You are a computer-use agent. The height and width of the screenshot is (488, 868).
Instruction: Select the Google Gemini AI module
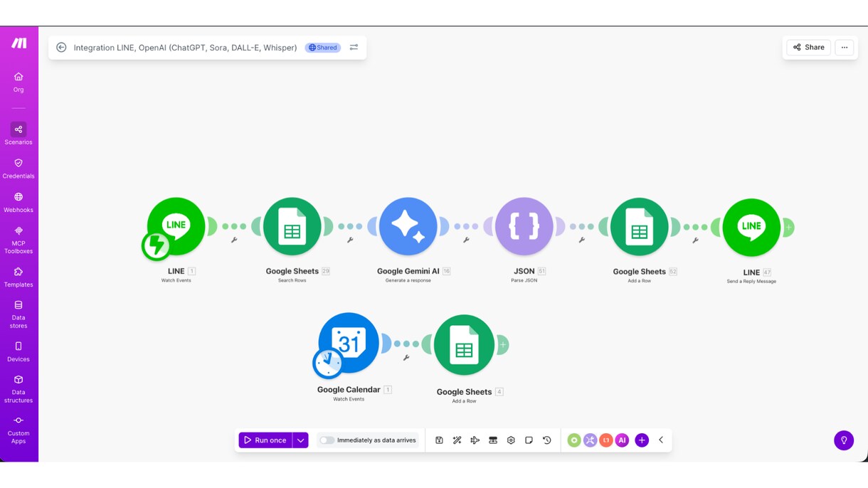click(408, 227)
